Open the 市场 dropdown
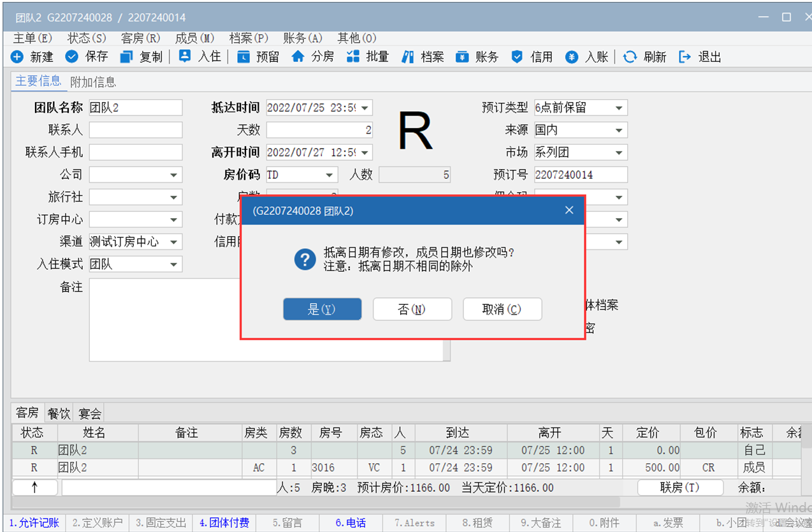 (619, 152)
